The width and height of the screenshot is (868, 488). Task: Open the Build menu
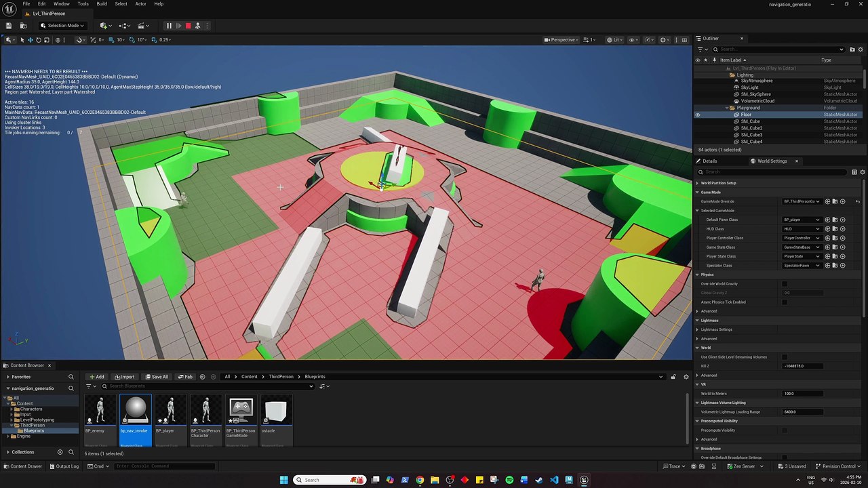click(102, 4)
